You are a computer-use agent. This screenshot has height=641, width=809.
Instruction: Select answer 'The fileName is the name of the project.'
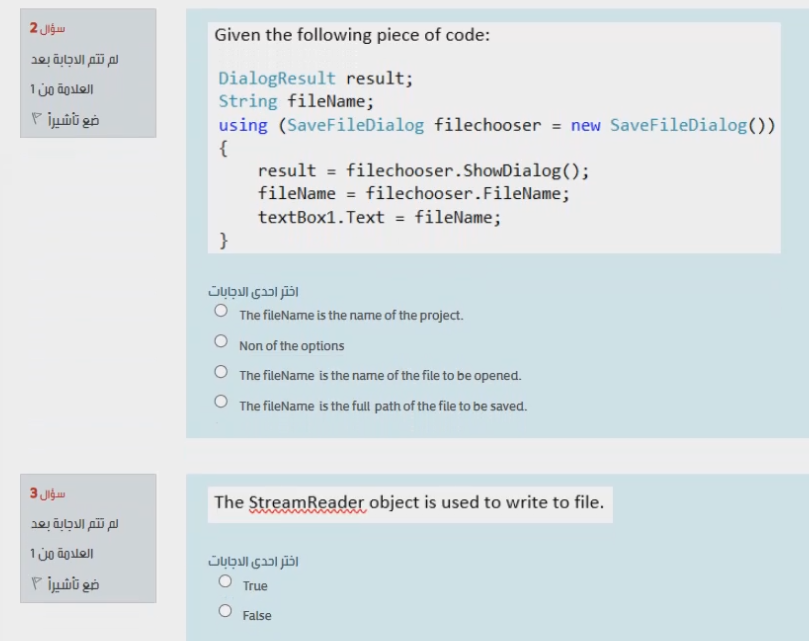pos(223,310)
